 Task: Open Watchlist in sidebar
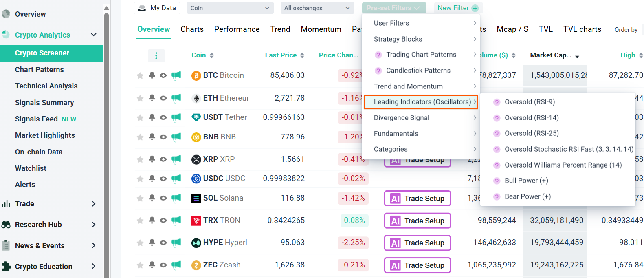31,168
